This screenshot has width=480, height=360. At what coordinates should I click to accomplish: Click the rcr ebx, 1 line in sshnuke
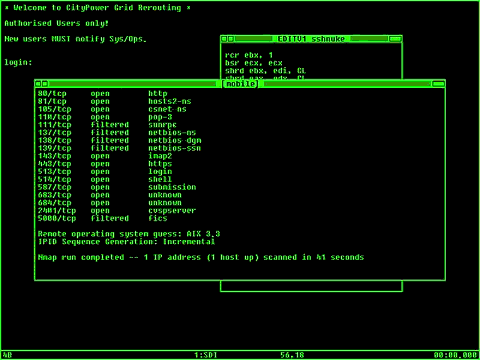(x=249, y=55)
